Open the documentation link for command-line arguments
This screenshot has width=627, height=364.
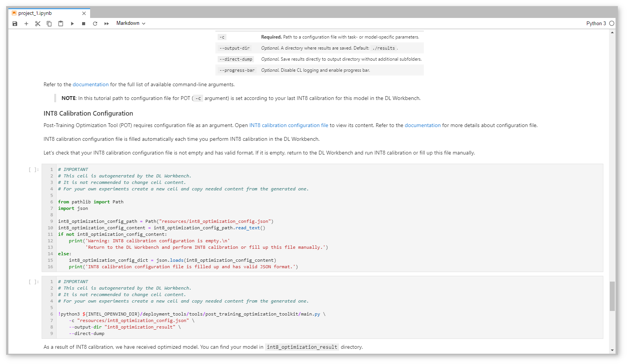click(91, 85)
